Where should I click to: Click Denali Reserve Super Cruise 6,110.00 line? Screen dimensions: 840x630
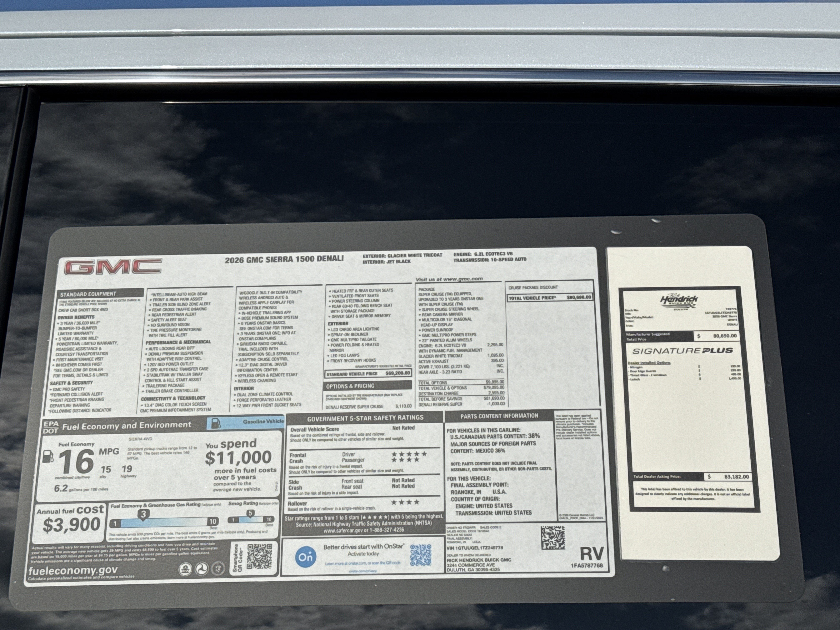point(368,406)
